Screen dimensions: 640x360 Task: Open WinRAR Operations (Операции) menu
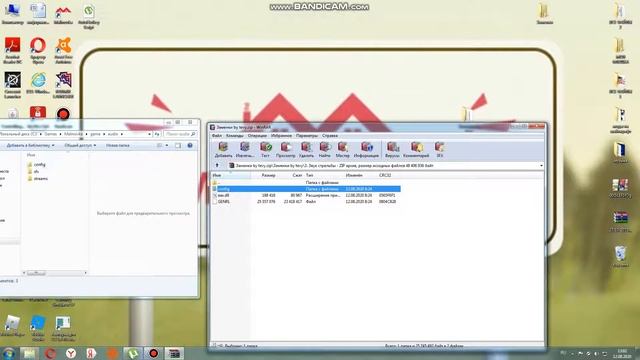click(257, 136)
